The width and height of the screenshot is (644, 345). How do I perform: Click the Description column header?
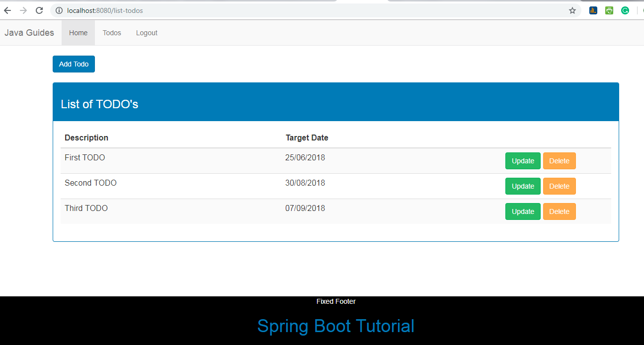(x=86, y=138)
